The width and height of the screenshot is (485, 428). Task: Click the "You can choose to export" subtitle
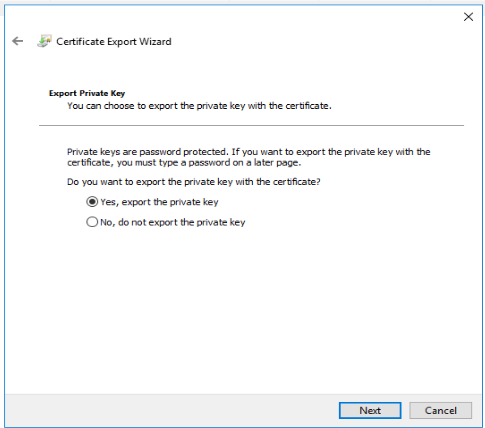[x=199, y=106]
